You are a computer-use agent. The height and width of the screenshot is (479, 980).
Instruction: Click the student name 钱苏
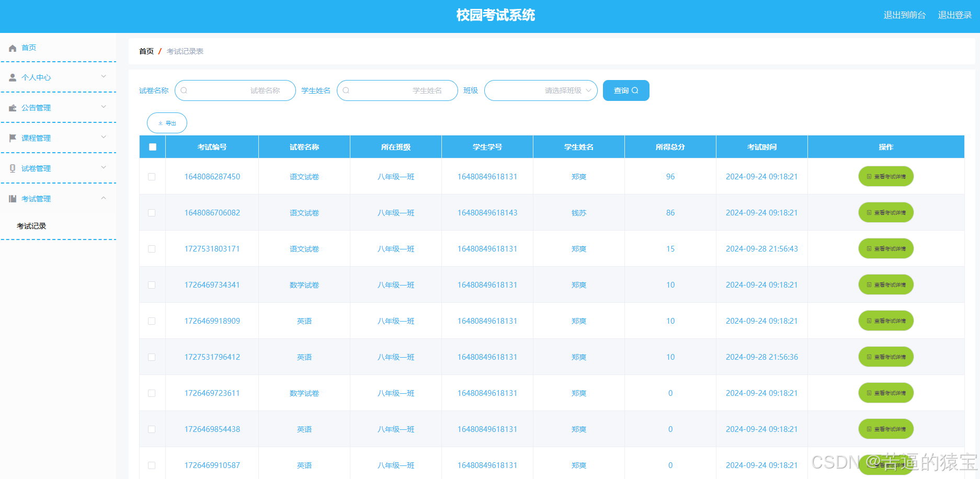pyautogui.click(x=579, y=213)
